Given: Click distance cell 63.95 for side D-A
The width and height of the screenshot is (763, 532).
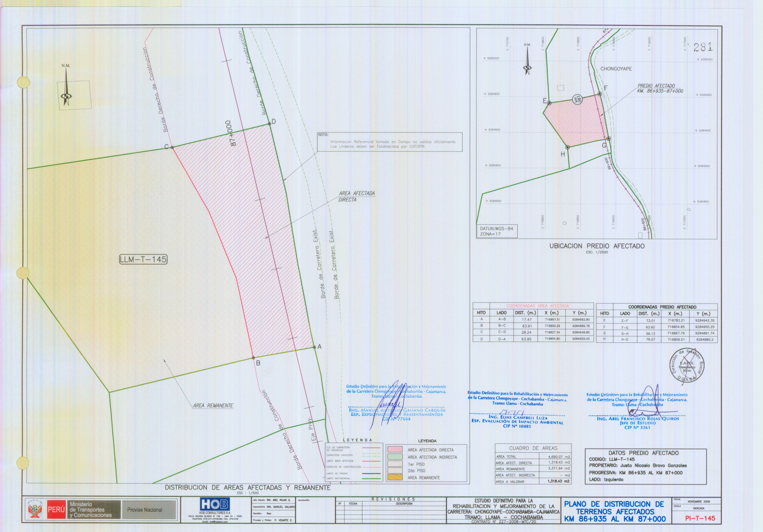Looking at the screenshot, I should click(x=526, y=339).
